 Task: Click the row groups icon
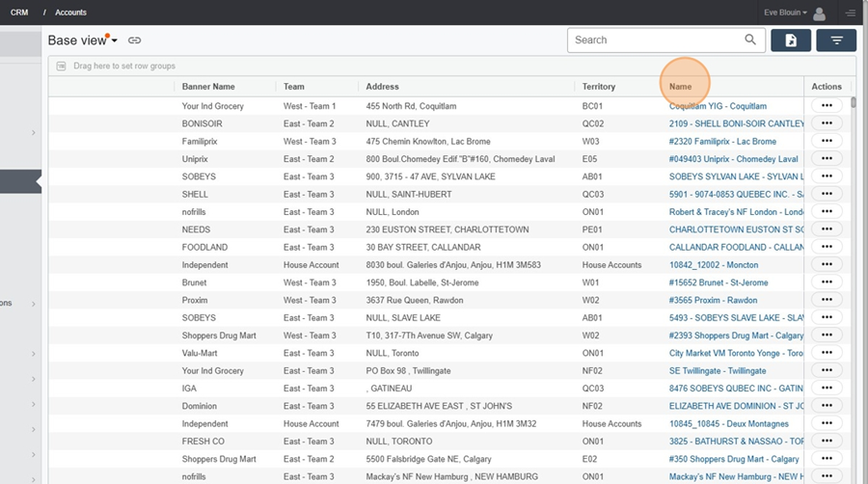[62, 66]
